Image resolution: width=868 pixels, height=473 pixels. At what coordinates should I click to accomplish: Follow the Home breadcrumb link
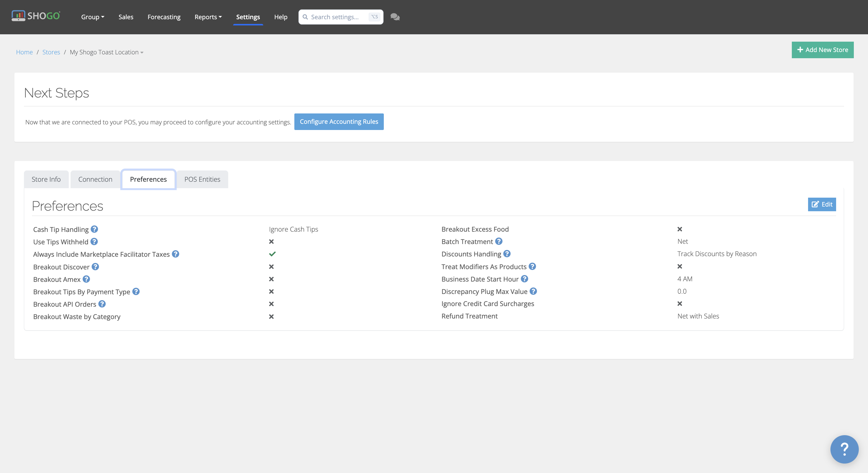24,52
